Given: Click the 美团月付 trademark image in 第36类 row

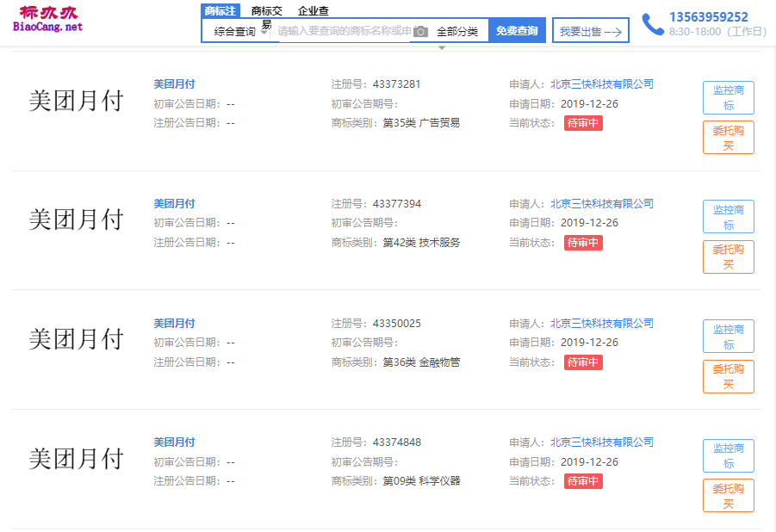Looking at the screenshot, I should point(76,339).
